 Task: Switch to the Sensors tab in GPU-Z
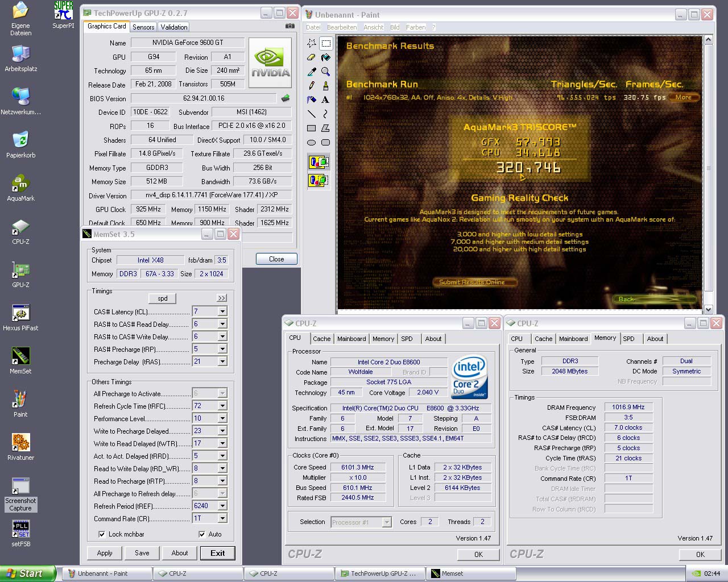click(x=143, y=27)
